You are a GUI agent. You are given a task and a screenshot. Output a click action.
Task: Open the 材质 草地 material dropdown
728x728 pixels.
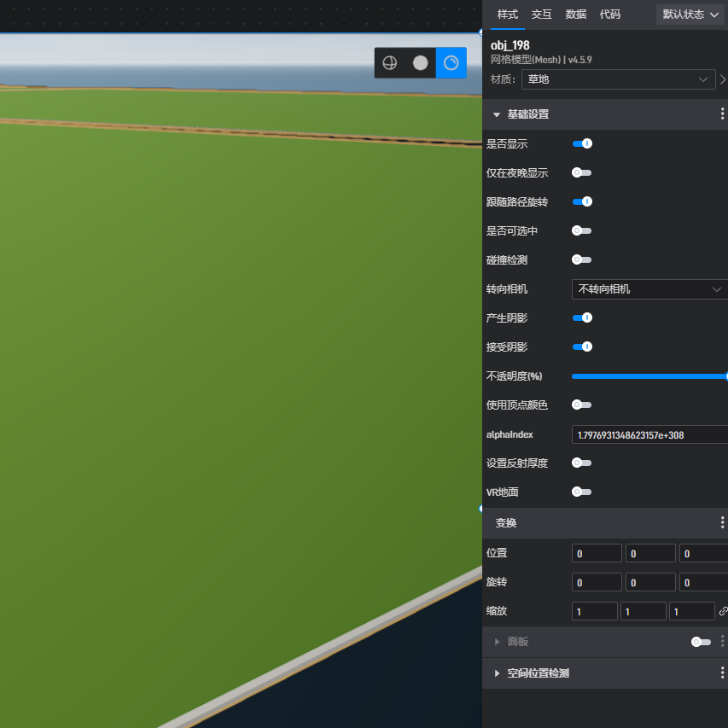pyautogui.click(x=619, y=79)
